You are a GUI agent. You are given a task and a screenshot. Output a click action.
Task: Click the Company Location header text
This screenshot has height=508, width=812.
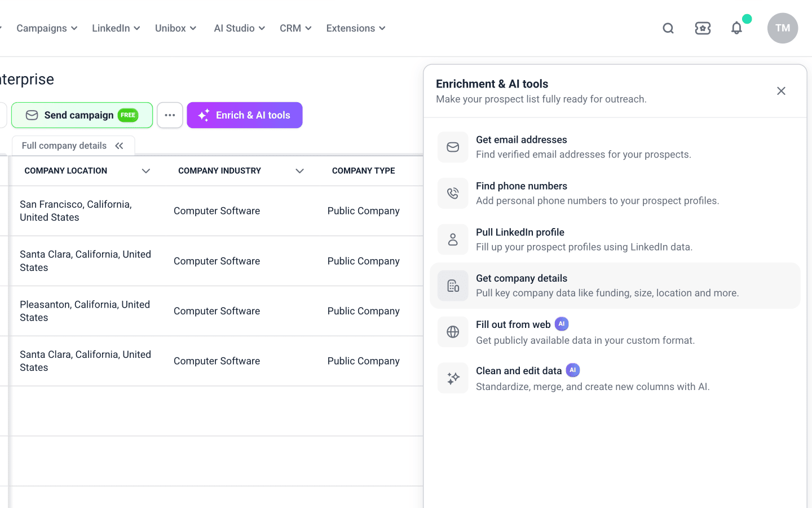pos(66,171)
